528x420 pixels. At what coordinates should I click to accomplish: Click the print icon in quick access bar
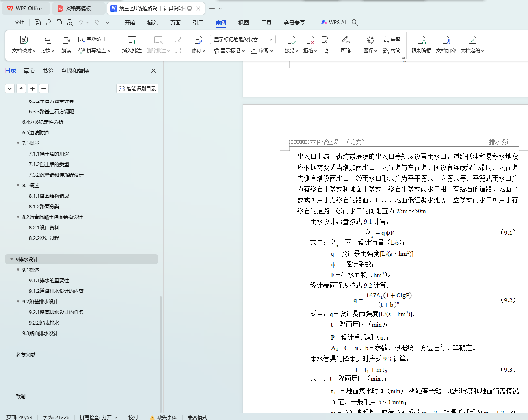59,22
